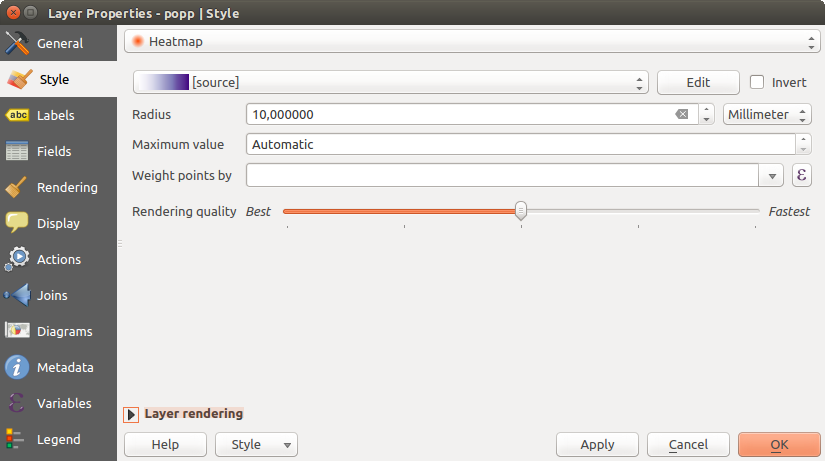825x461 pixels.
Task: Expand the Layer rendering section
Action: click(x=131, y=414)
